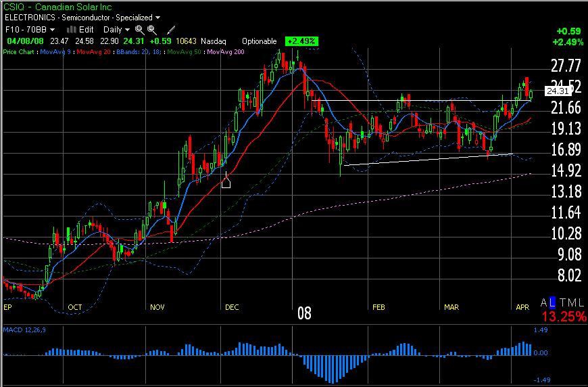
Task: Select the MovAvg 9 indicator label
Action: [55, 52]
